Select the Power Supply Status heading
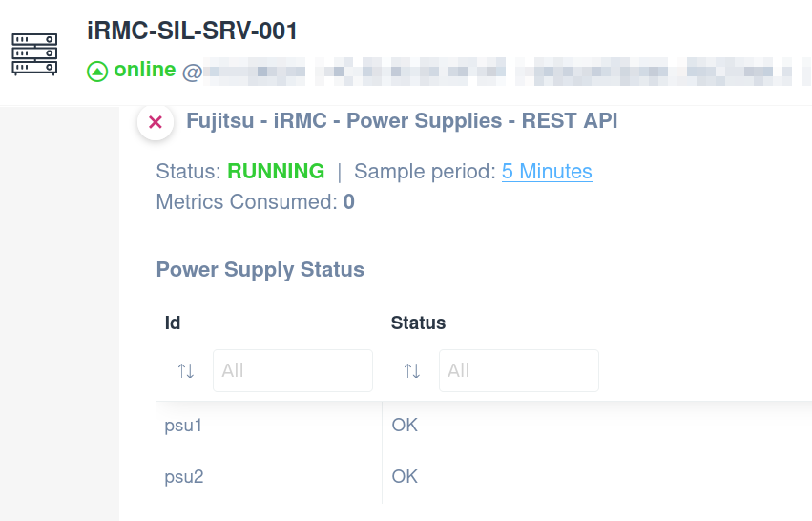Image resolution: width=812 pixels, height=521 pixels. 260,270
